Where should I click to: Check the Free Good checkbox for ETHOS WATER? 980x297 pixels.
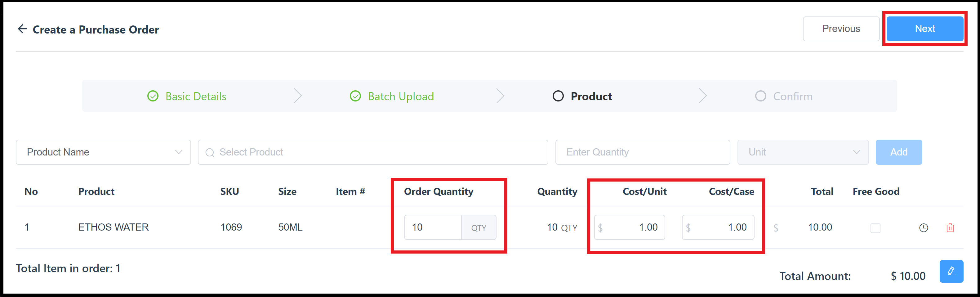tap(875, 228)
